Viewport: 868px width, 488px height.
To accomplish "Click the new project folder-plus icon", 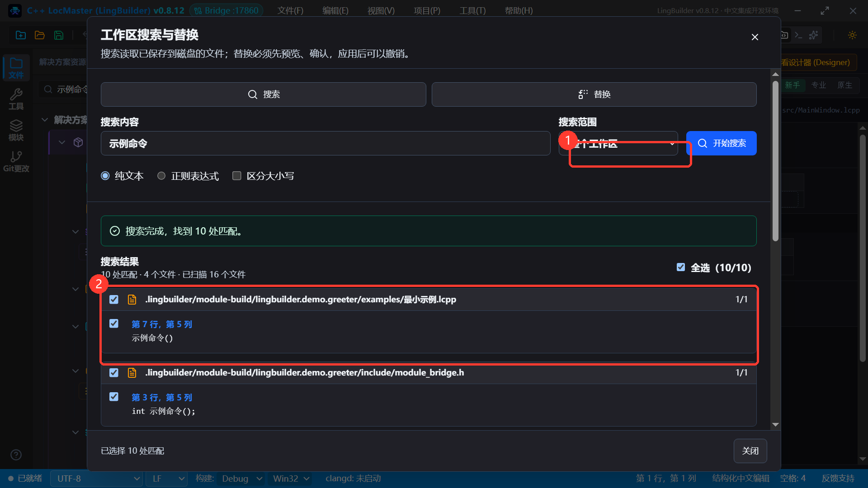I will 21,35.
